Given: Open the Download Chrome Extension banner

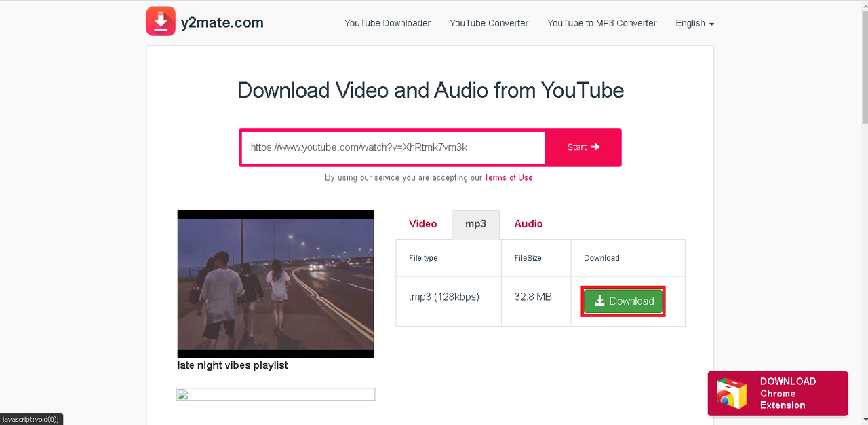Looking at the screenshot, I should [778, 394].
